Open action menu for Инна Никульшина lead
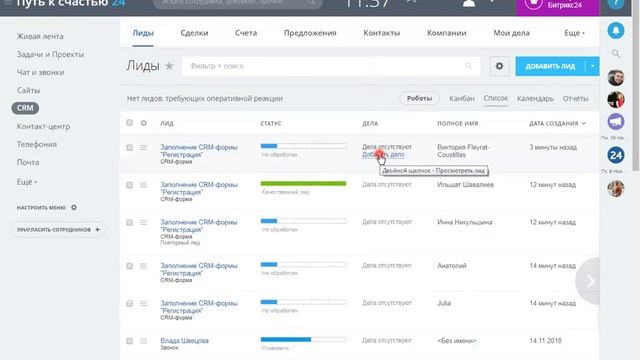The height and width of the screenshot is (360, 640). pyautogui.click(x=143, y=222)
